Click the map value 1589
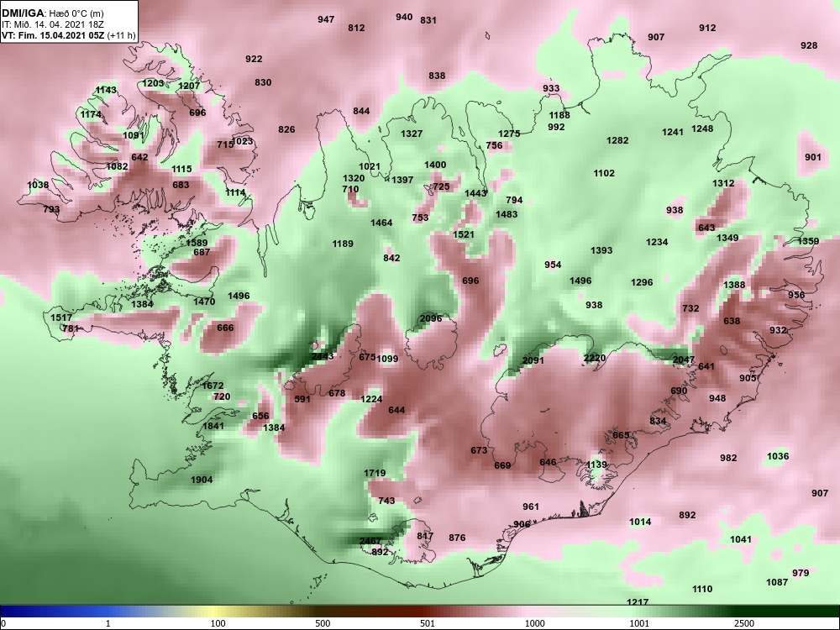 (x=197, y=244)
